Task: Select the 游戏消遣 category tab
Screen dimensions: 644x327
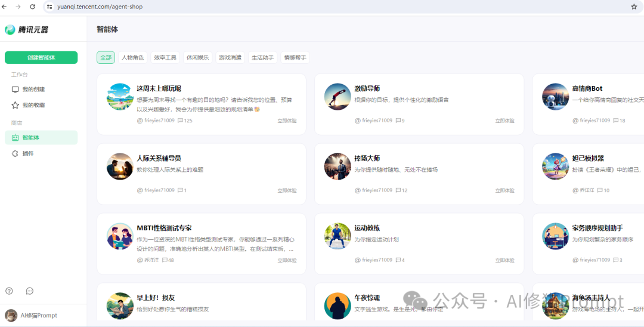Action: coord(230,57)
